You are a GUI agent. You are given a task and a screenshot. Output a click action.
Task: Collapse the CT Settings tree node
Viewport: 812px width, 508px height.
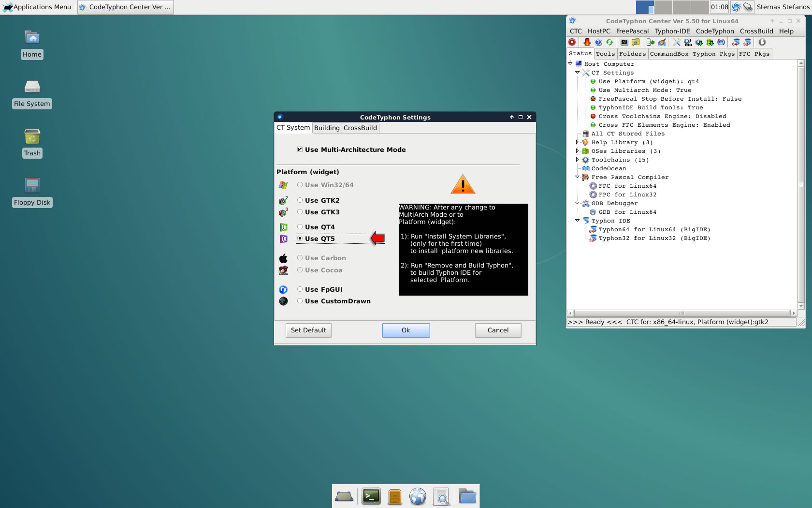coord(577,73)
